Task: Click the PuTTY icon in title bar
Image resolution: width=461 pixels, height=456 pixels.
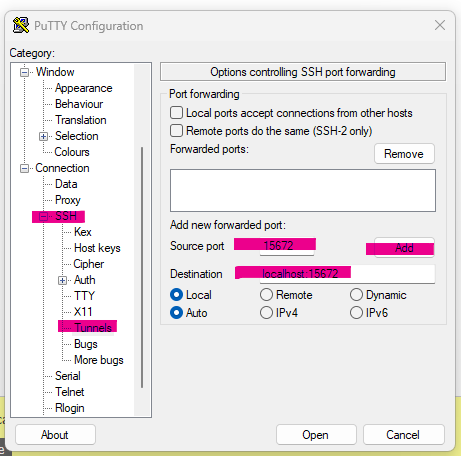Action: coord(21,25)
